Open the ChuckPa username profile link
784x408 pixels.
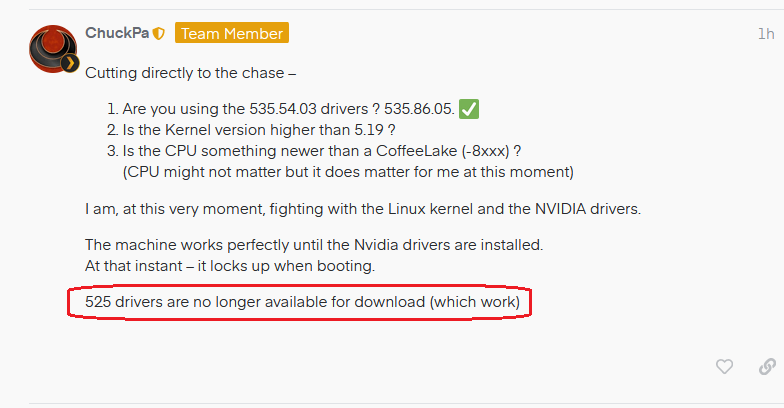tap(117, 33)
